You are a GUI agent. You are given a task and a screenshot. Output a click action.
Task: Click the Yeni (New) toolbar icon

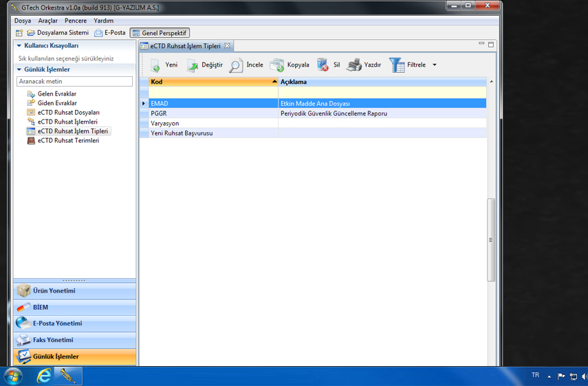click(x=155, y=65)
